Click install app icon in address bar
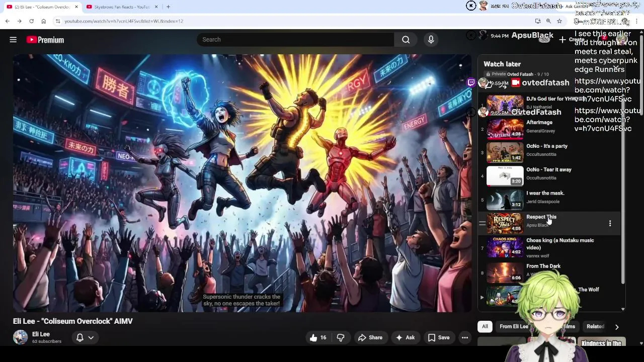Image resolution: width=644 pixels, height=362 pixels. (538, 21)
